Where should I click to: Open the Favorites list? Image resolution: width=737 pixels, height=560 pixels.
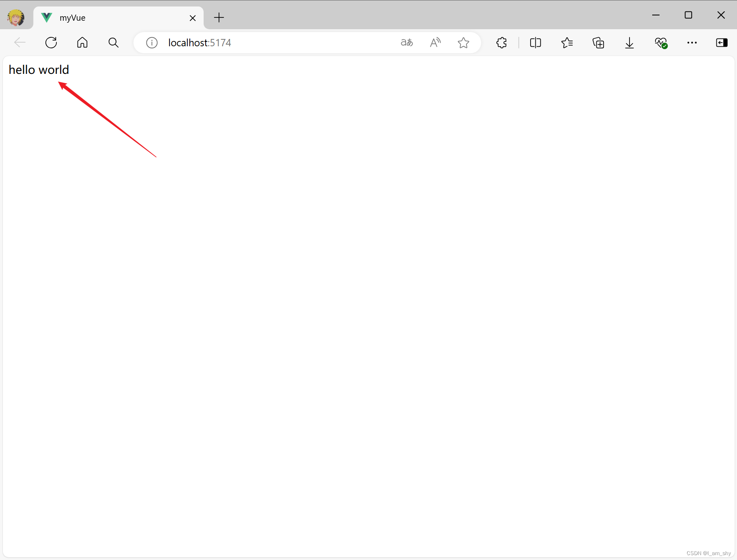pyautogui.click(x=567, y=43)
